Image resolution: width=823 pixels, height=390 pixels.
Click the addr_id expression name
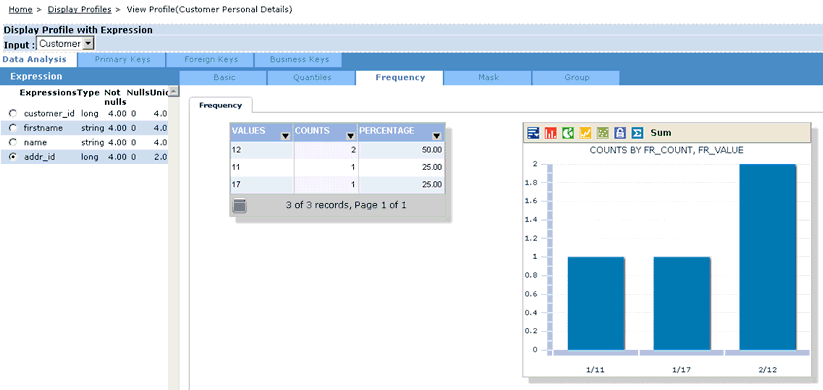coord(39,156)
